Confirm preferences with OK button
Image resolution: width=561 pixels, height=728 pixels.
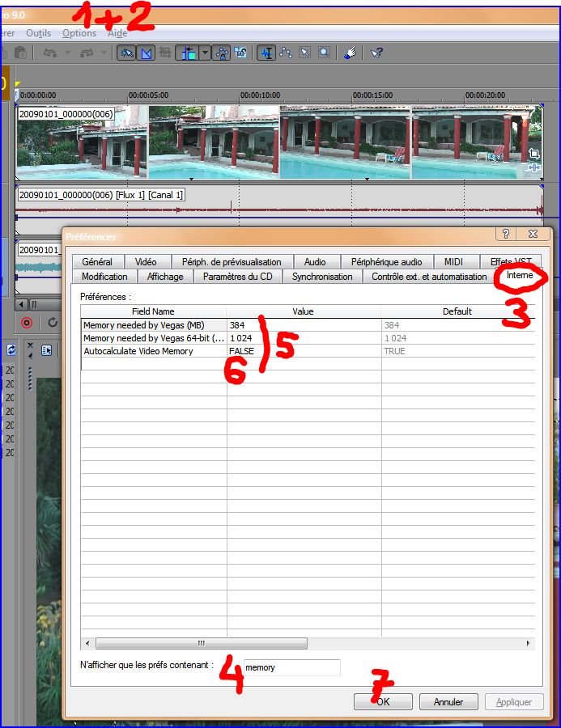(x=383, y=701)
